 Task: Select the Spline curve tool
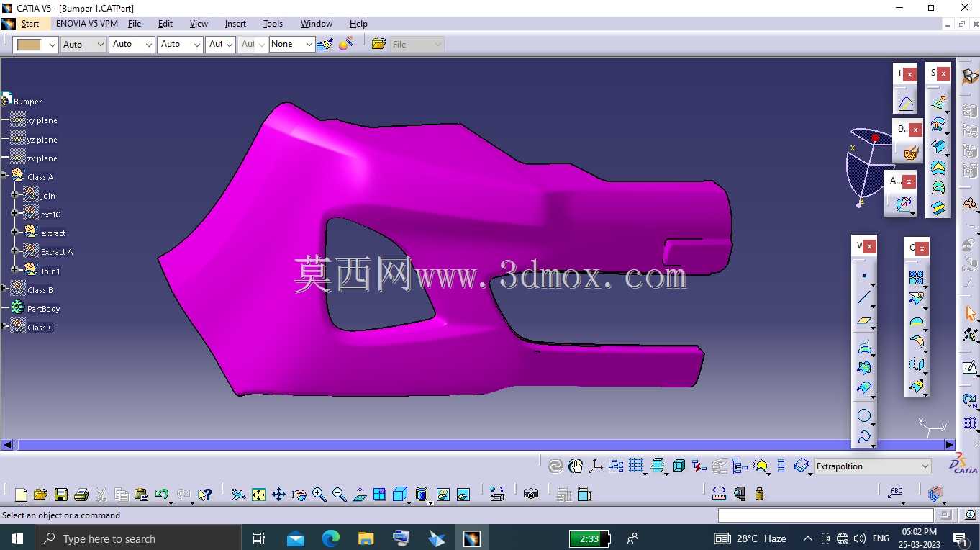pos(864,437)
